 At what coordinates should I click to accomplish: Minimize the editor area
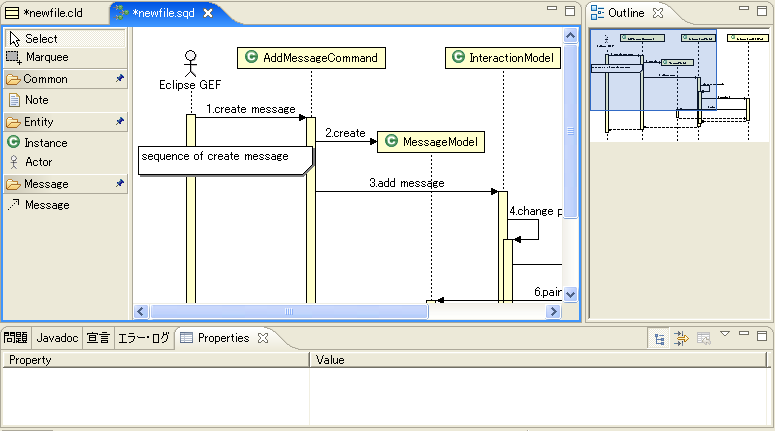pos(552,9)
